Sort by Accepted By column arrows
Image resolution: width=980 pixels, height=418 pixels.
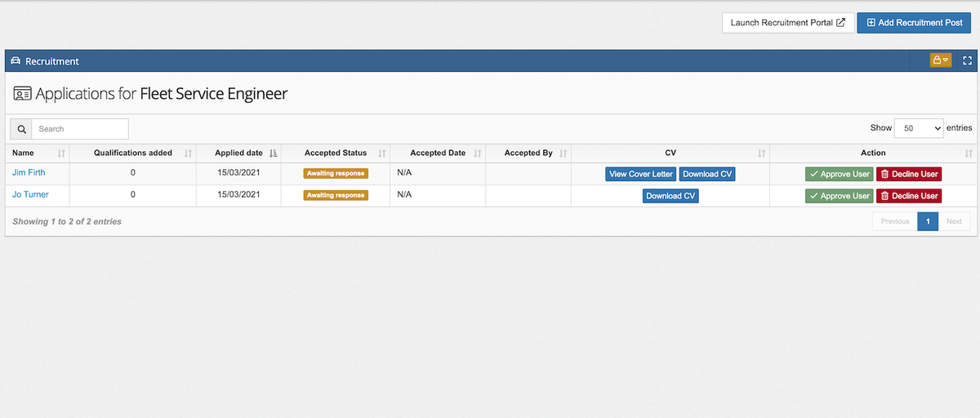[x=563, y=153]
